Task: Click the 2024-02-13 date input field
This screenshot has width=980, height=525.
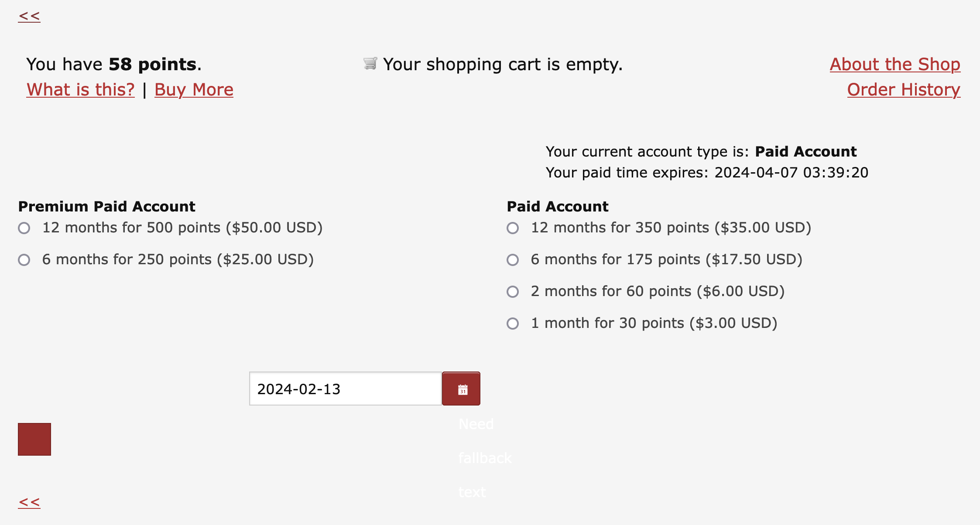Action: coord(346,389)
